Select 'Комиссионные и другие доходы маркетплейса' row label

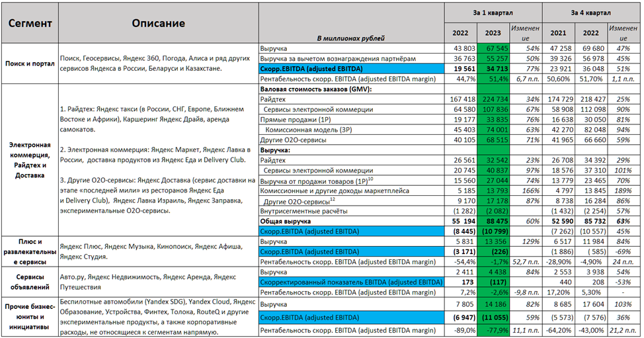click(351, 190)
